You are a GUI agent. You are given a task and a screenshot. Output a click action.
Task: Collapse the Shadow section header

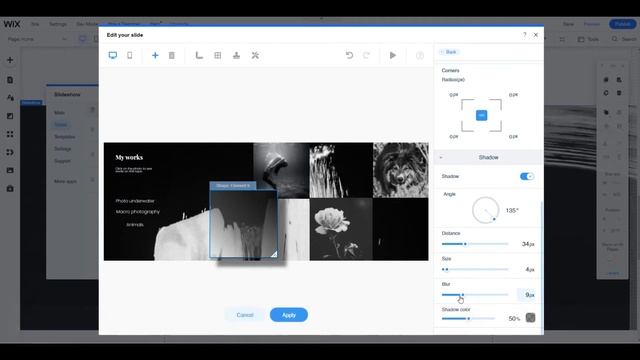(x=489, y=157)
